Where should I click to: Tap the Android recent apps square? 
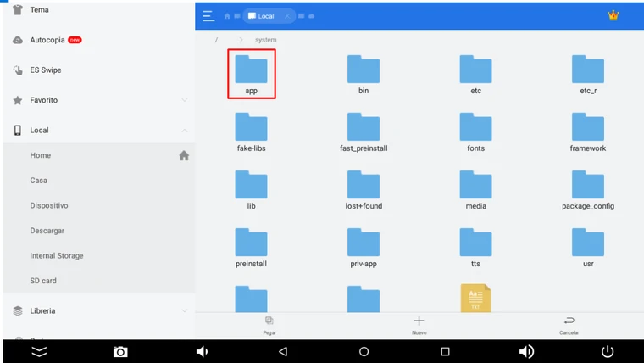pyautogui.click(x=445, y=351)
